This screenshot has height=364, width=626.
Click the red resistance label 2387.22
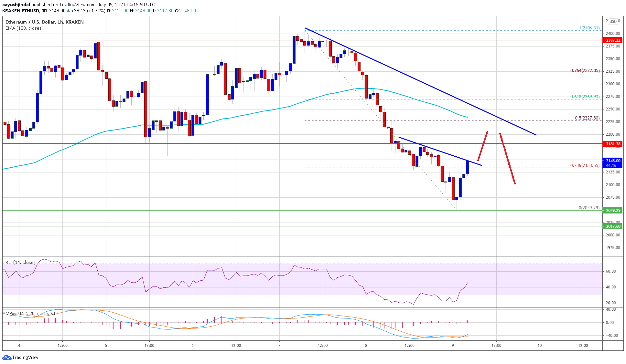coord(613,41)
